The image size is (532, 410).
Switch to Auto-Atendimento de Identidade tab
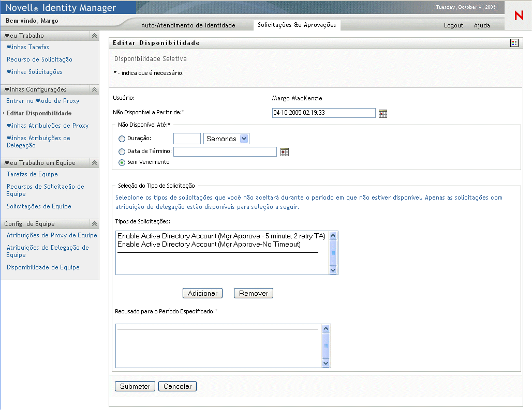pyautogui.click(x=188, y=25)
